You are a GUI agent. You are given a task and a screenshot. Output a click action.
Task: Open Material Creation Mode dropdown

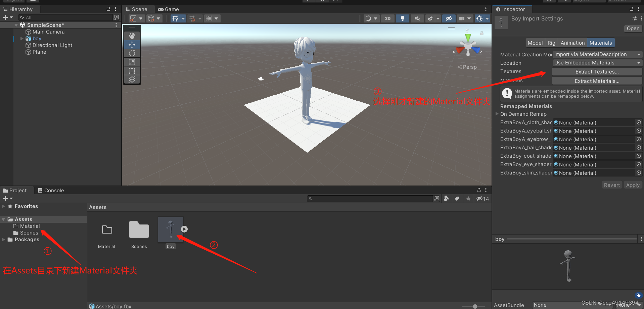(597, 54)
